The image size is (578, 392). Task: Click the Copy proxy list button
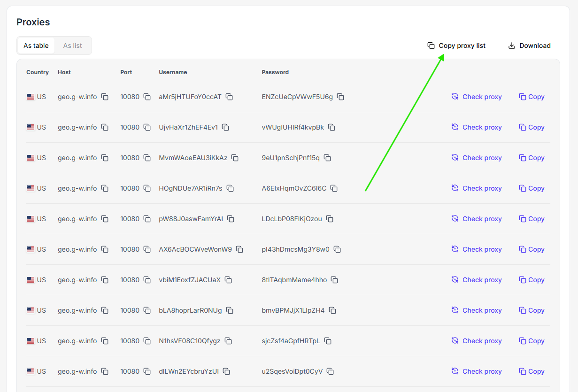(x=456, y=46)
